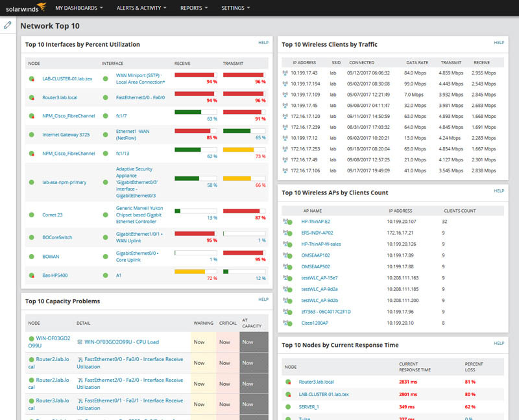Screen dimensions: 519x420
Task: Open the HP-ThinAP-W-sales access point
Action: (x=321, y=244)
